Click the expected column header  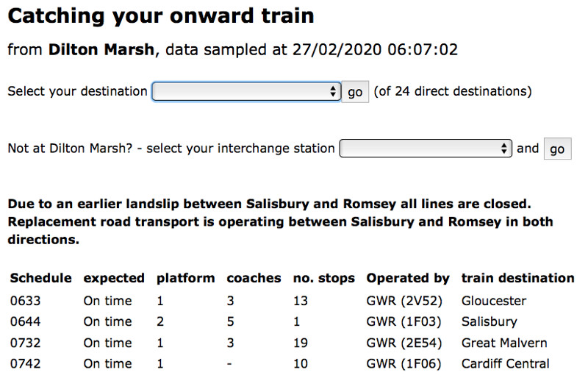pos(114,278)
